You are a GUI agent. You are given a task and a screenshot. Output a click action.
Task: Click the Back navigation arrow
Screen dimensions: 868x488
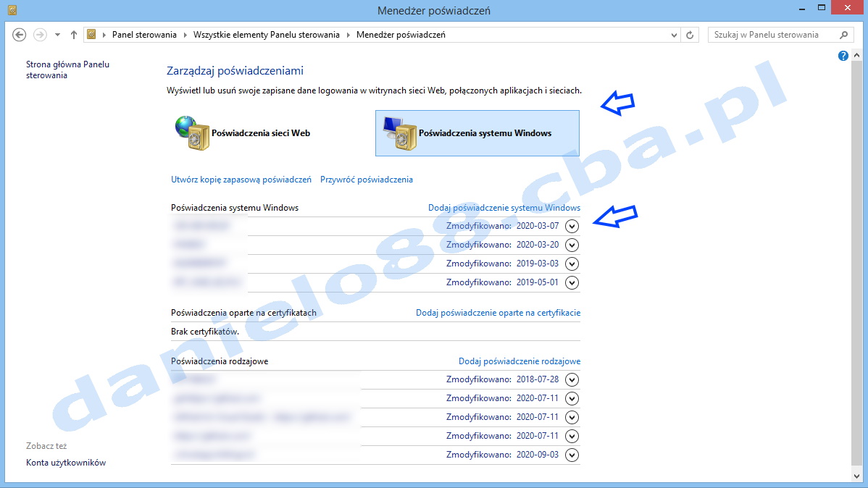click(20, 35)
